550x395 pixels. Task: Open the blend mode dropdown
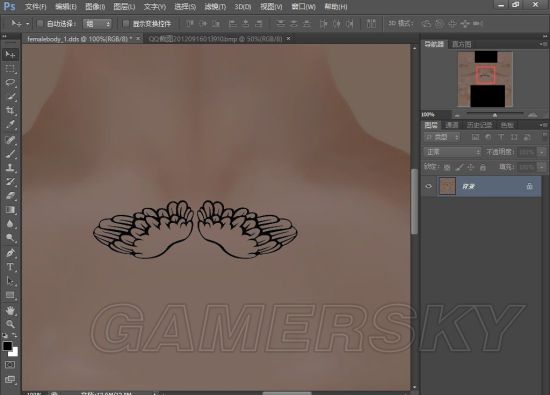click(x=452, y=152)
